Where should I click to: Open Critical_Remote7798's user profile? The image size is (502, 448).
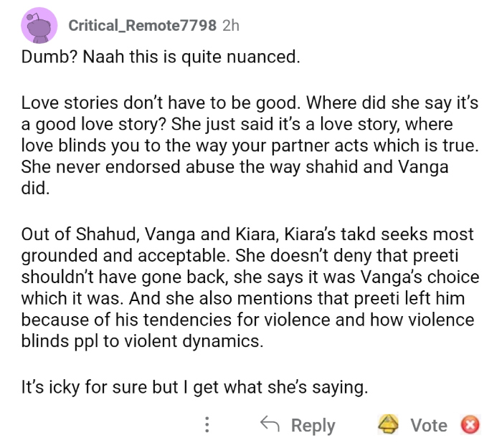point(142,26)
